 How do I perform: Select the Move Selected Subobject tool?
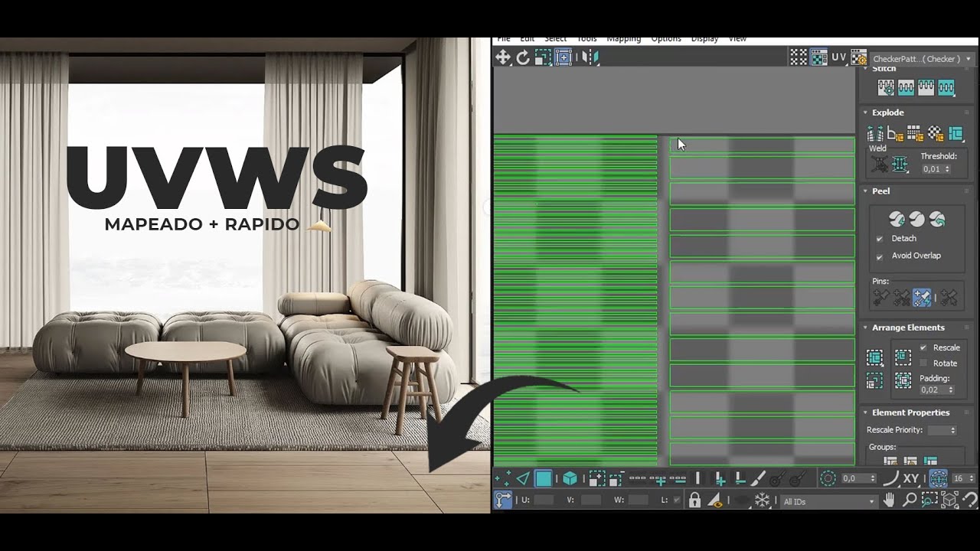pyautogui.click(x=503, y=57)
